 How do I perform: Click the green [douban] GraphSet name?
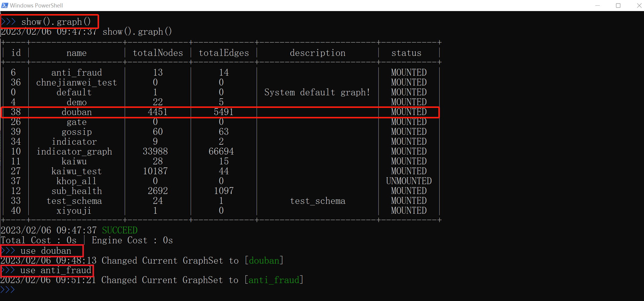pyautogui.click(x=264, y=260)
